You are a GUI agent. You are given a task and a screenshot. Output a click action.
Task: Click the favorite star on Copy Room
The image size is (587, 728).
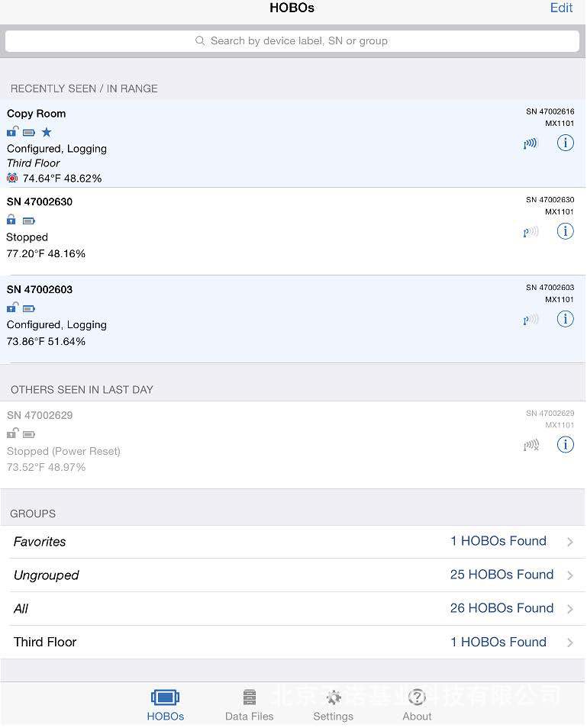click(x=47, y=133)
